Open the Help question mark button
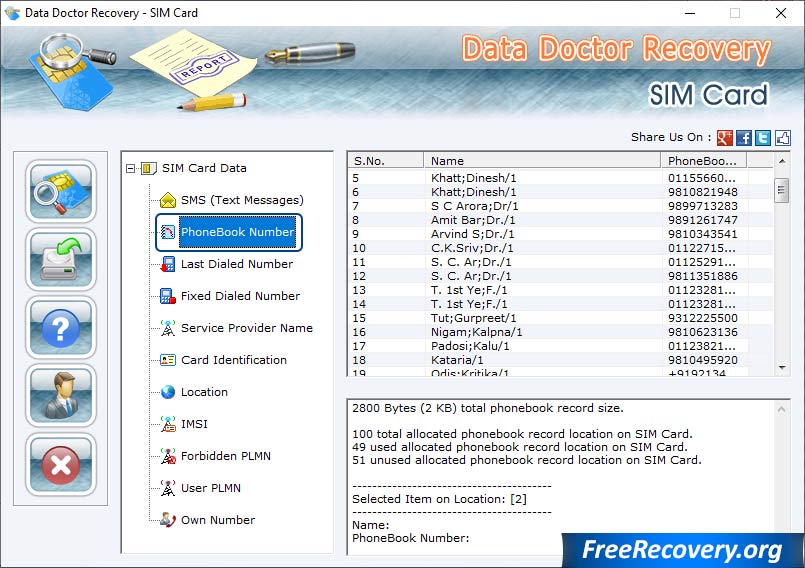The width and height of the screenshot is (805, 568). click(x=61, y=328)
